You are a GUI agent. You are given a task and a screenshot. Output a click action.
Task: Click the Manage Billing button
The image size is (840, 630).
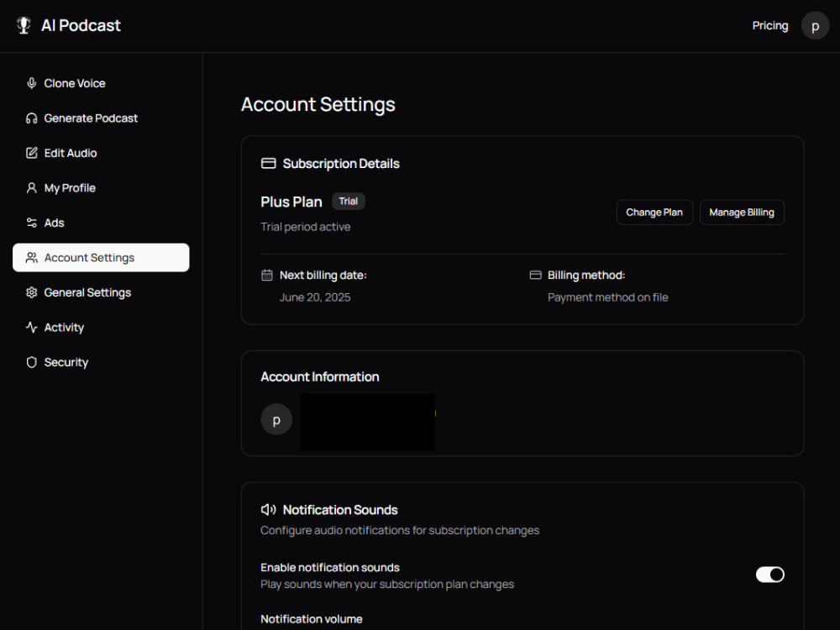click(742, 213)
